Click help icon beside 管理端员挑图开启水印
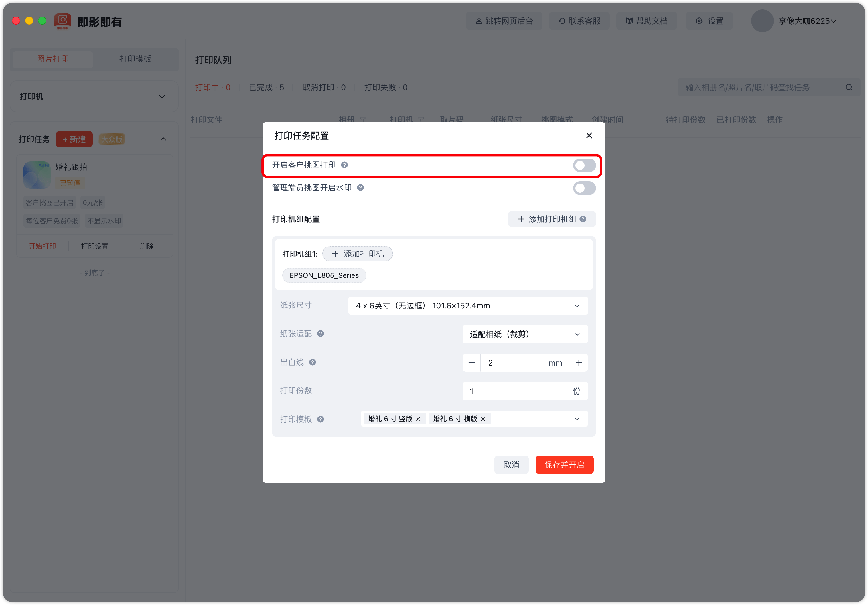This screenshot has width=868, height=605. click(360, 187)
